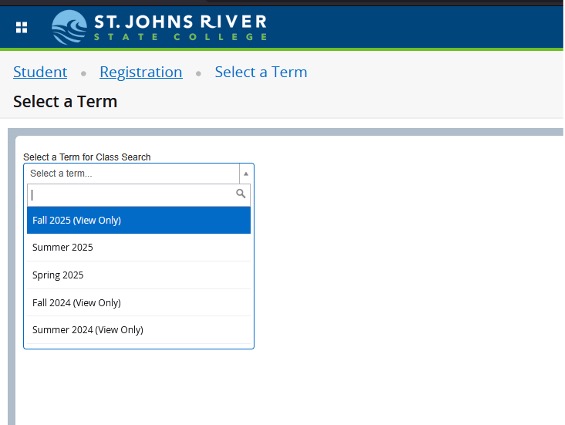Click the dot separator after Registration
Screen dimensions: 565x425
point(199,74)
